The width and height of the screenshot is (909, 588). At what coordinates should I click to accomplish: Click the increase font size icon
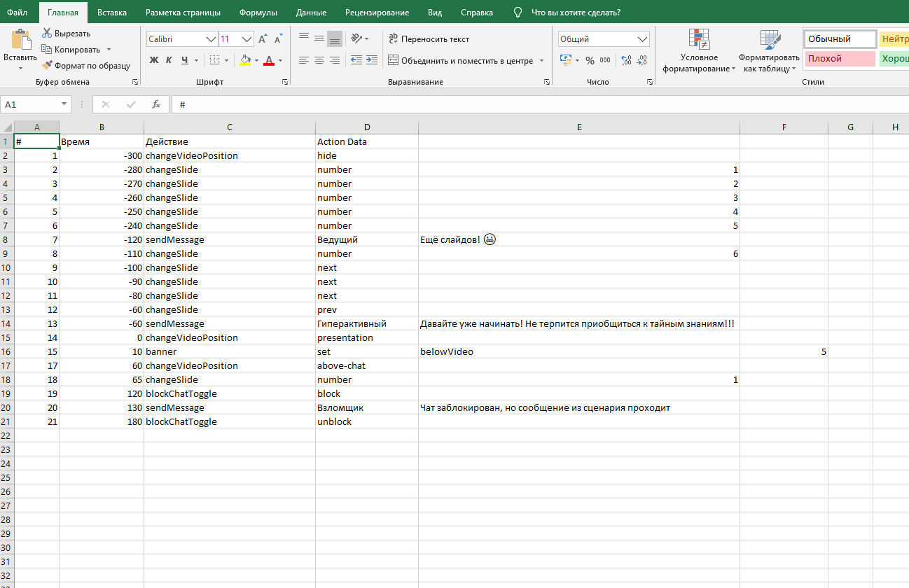point(263,39)
